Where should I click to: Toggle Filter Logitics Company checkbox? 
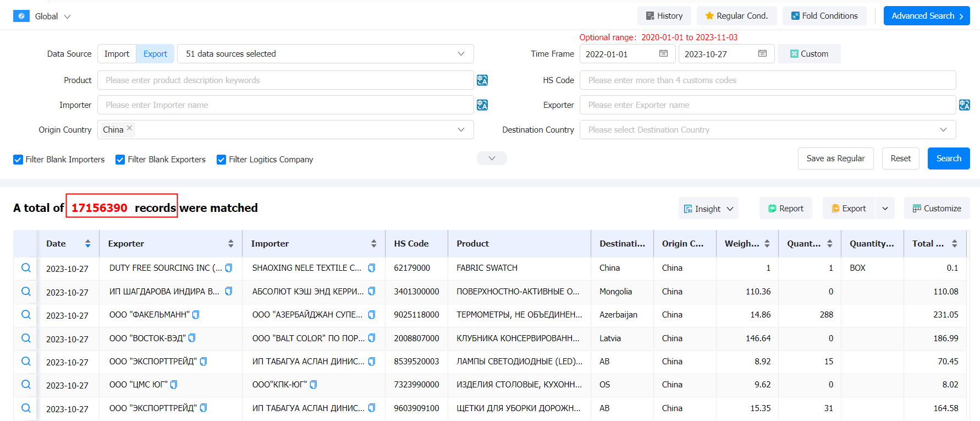[221, 160]
